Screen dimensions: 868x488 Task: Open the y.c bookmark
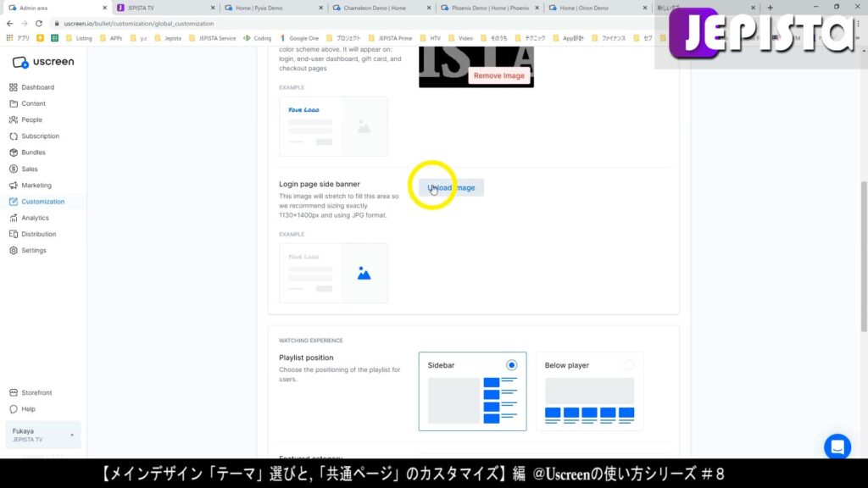(x=138, y=38)
